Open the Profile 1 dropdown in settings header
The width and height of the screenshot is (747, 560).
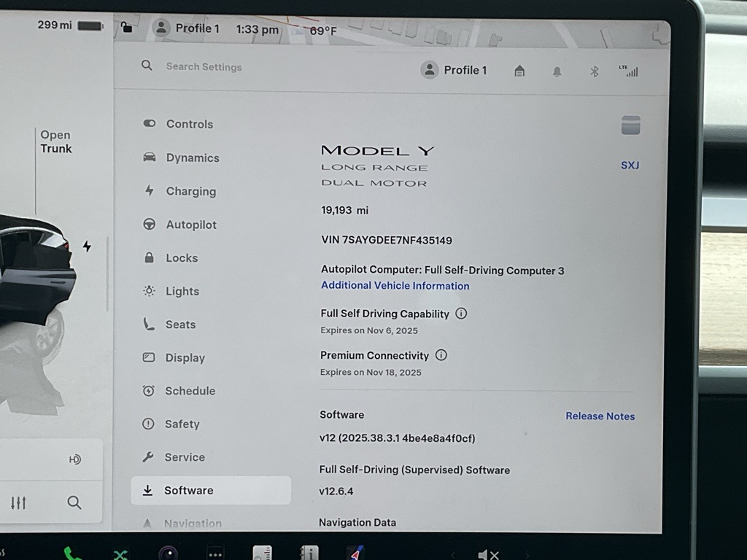click(x=454, y=70)
